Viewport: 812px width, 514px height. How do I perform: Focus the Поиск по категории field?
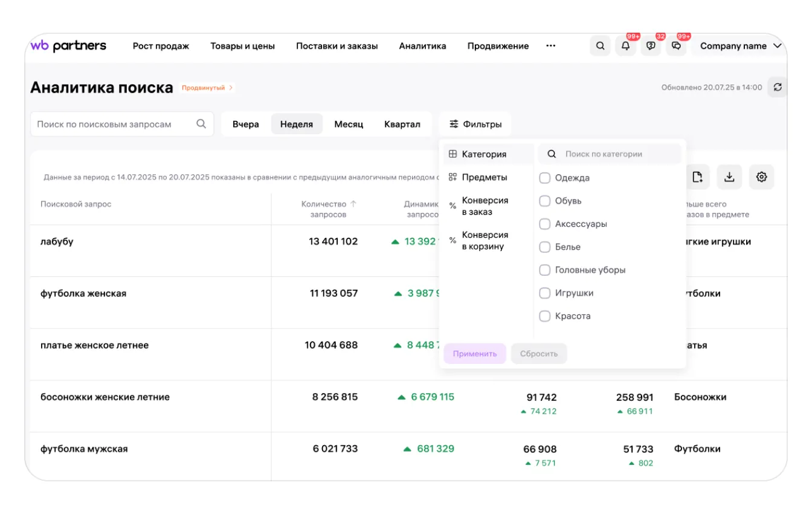click(x=616, y=154)
